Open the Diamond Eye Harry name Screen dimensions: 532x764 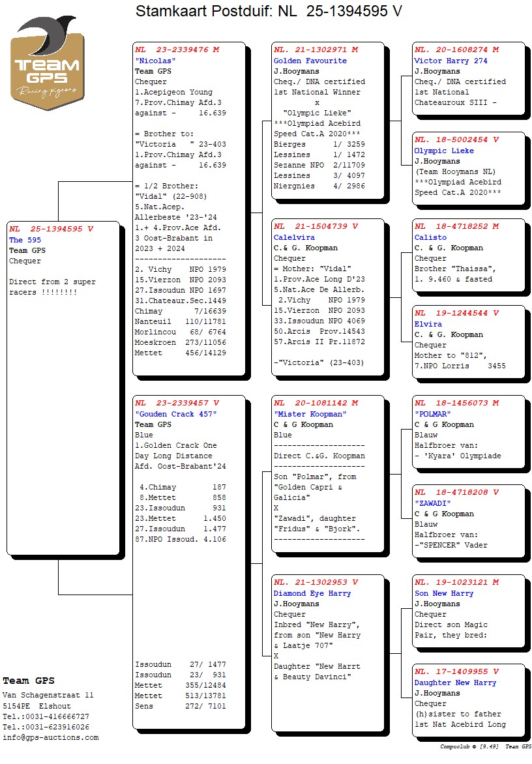click(x=312, y=593)
